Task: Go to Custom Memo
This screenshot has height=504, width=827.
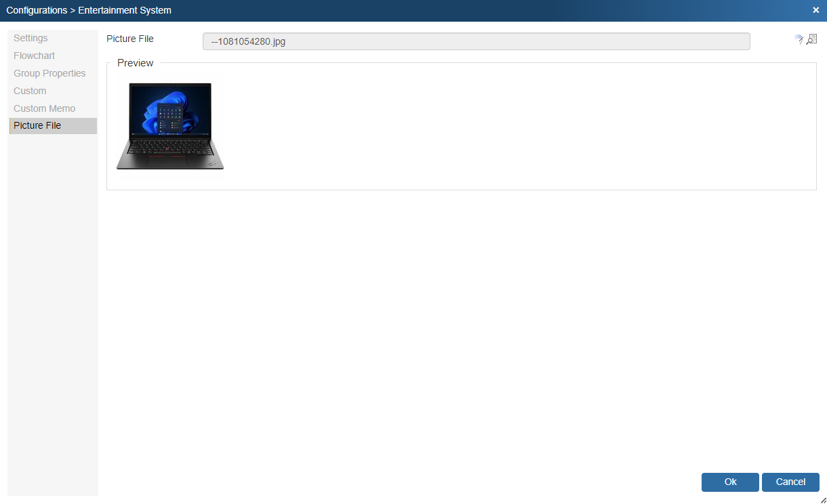Action: (x=44, y=108)
